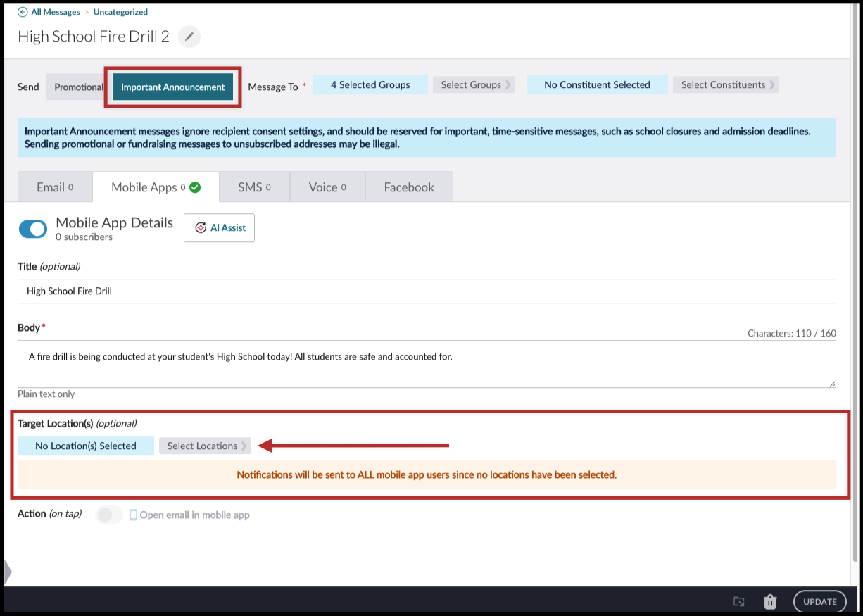
Task: Click the High School Fire Drill 2 heading
Action: coord(94,37)
